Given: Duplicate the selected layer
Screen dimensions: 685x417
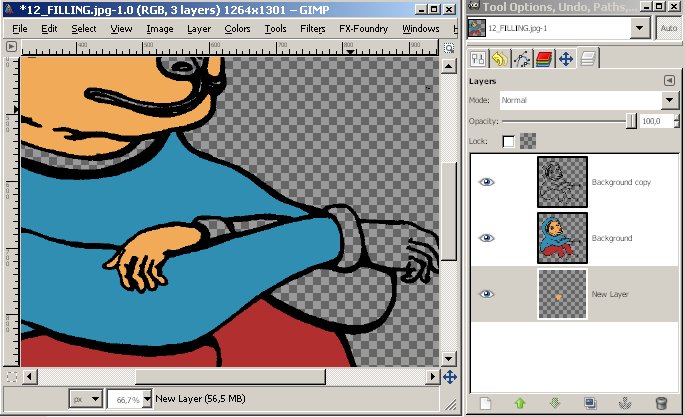Looking at the screenshot, I should click(x=590, y=403).
